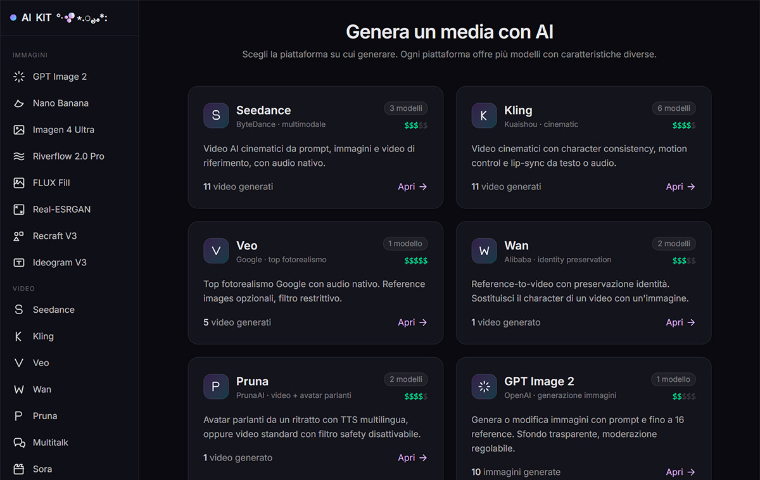Click the Kling card K logo tile
The height and width of the screenshot is (480, 760).
point(484,115)
